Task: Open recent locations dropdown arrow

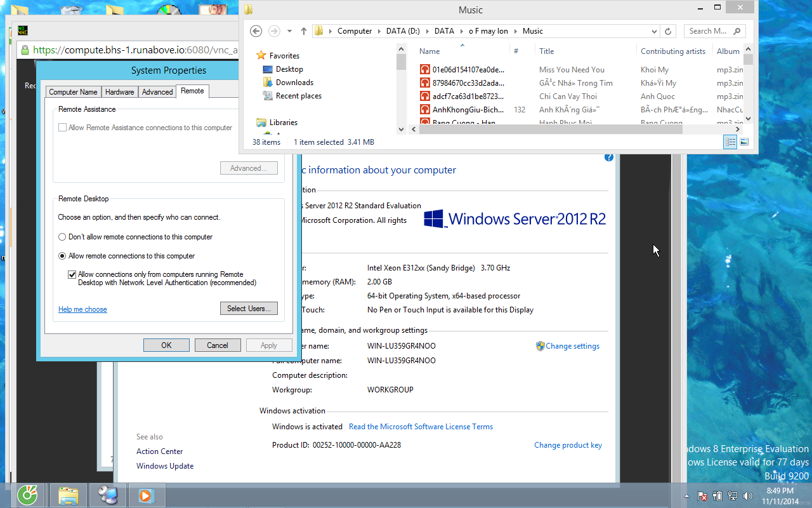Action: 290,31
